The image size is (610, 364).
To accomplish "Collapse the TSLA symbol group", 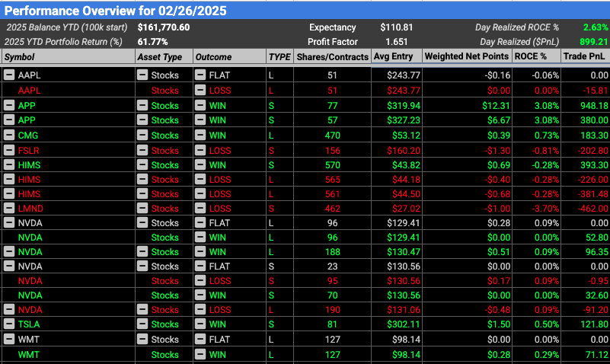I will pos(9,324).
